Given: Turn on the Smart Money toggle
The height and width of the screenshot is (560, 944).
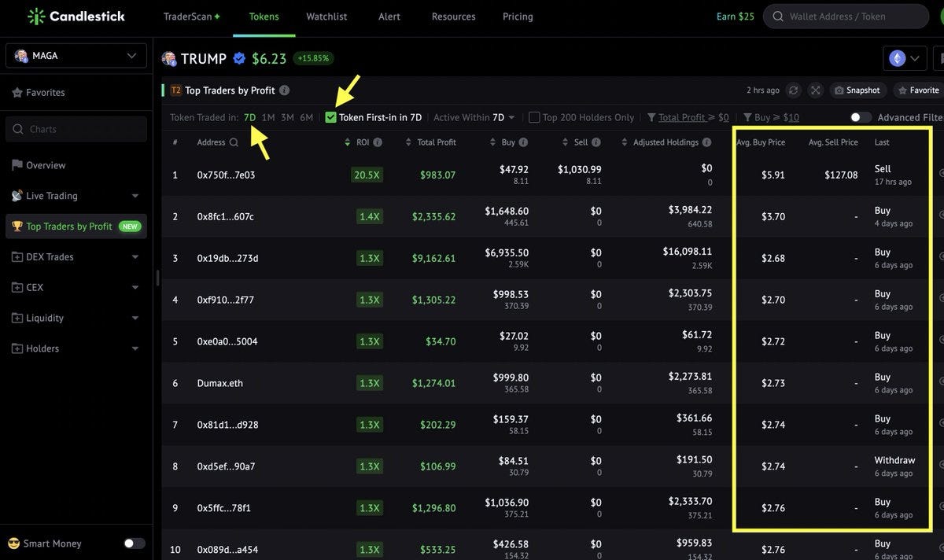Looking at the screenshot, I should tap(135, 543).
